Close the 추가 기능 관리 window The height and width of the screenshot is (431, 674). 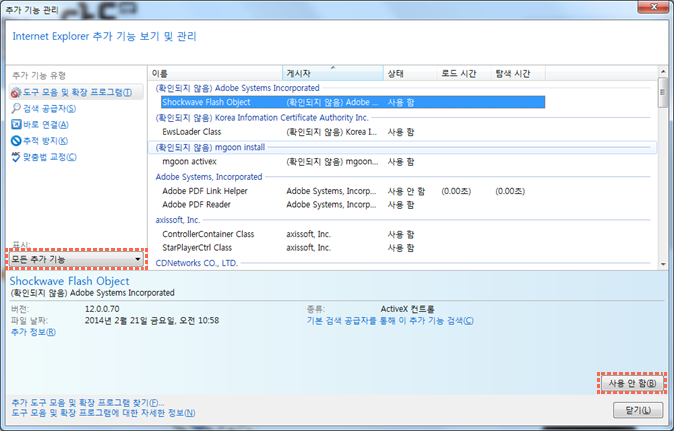coord(654,7)
